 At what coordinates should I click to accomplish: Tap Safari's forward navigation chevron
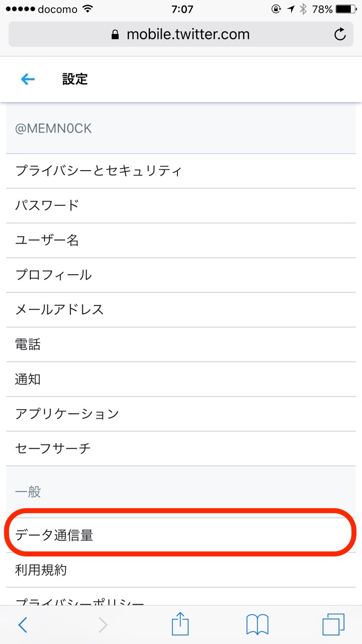coord(103,625)
